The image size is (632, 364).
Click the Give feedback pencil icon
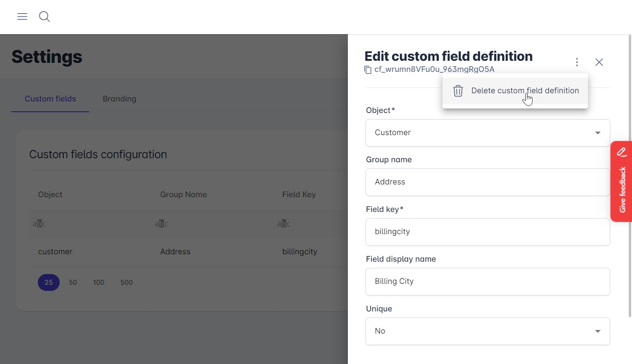622,152
